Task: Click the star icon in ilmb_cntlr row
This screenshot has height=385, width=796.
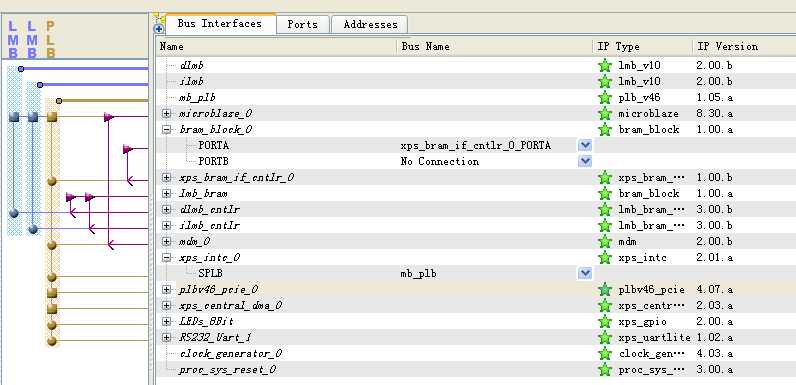Action: tap(605, 226)
